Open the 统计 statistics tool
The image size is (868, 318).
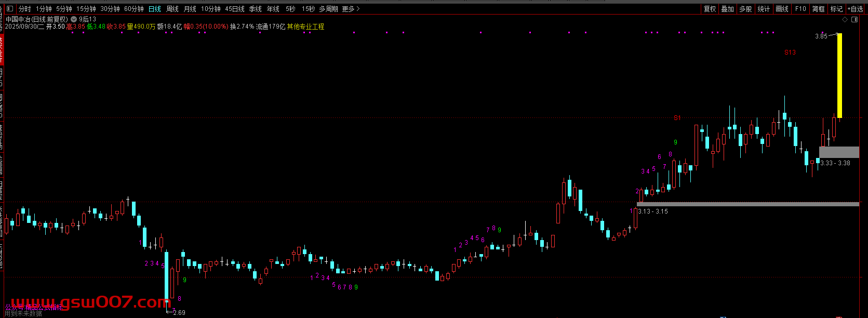(764, 9)
